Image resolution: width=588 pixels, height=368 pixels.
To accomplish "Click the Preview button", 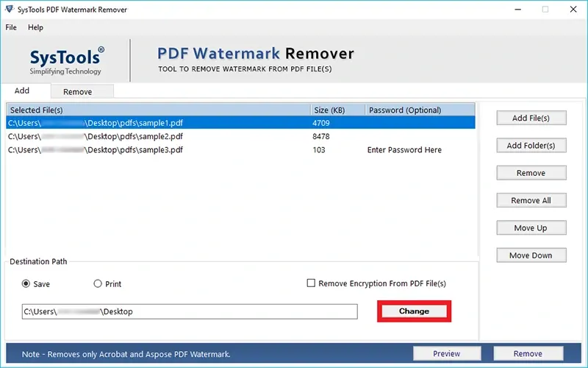I will pyautogui.click(x=447, y=353).
